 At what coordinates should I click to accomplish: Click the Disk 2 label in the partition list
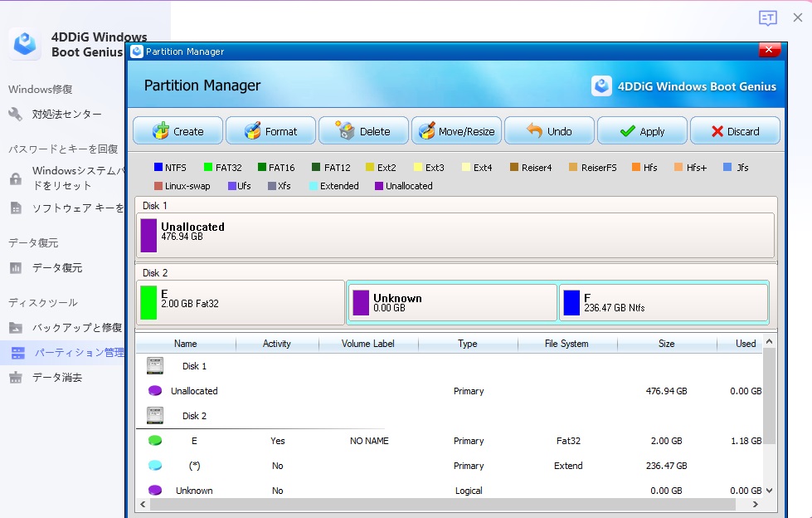[194, 416]
